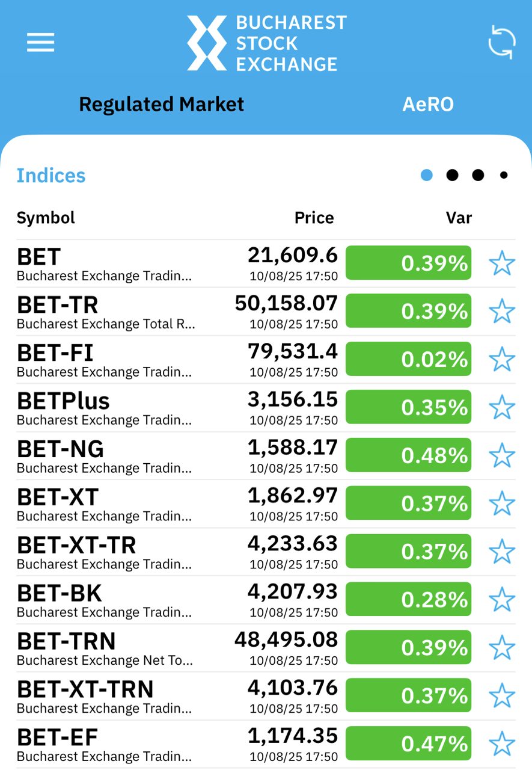Toggle favorite star for BET-FI
The image size is (532, 770).
pos(501,360)
